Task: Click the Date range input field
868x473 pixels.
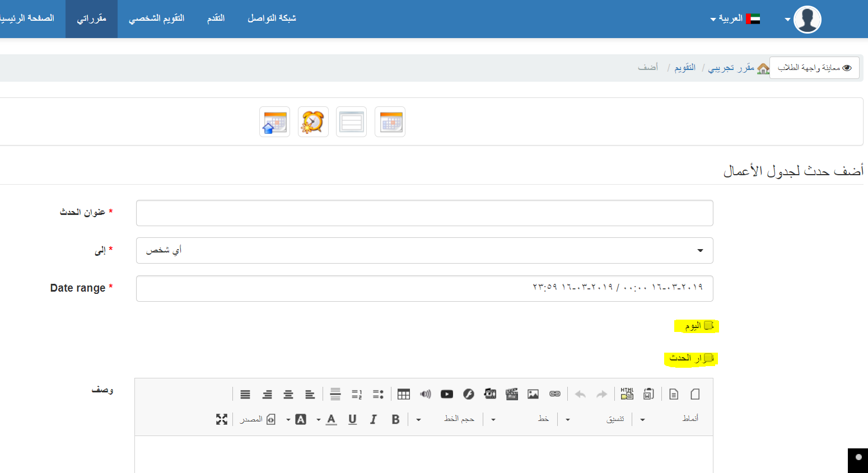Action: [x=424, y=288]
